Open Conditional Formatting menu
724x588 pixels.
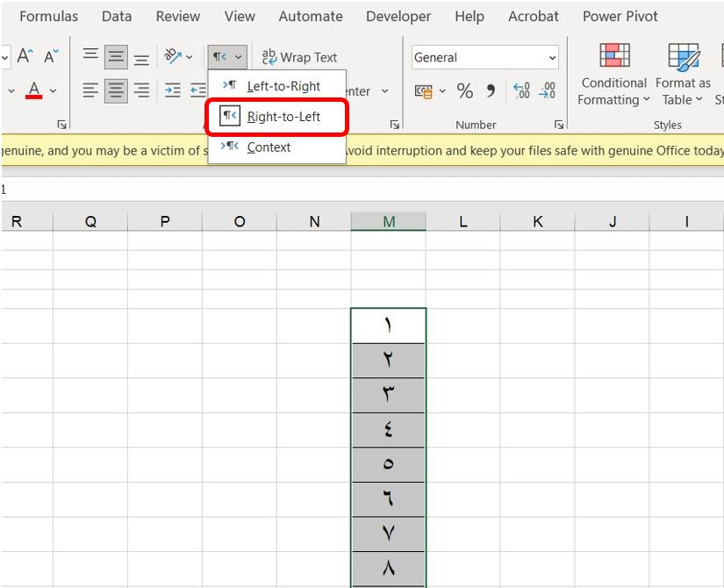pos(614,74)
